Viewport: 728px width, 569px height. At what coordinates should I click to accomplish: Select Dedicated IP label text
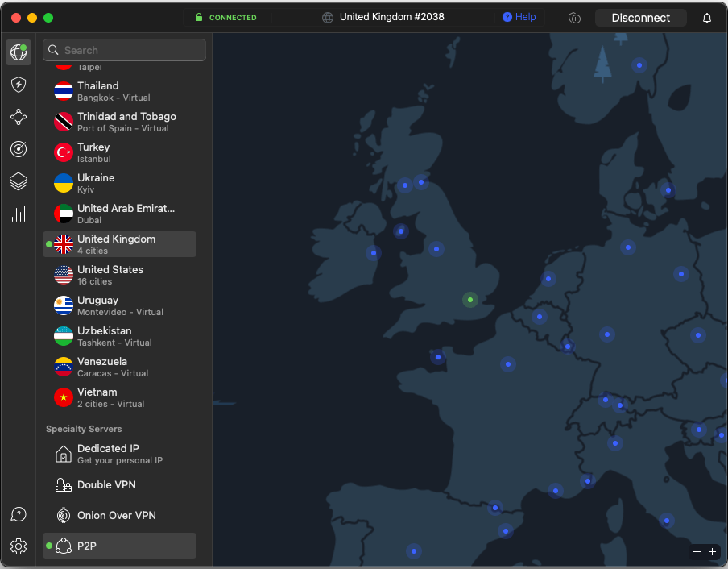108,448
